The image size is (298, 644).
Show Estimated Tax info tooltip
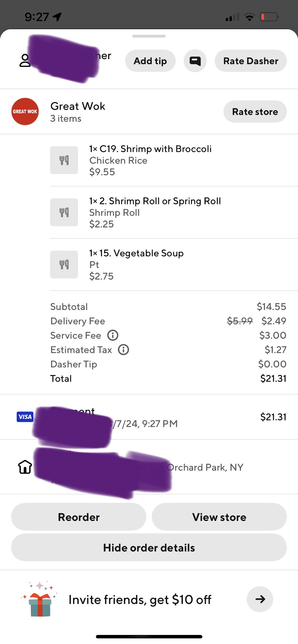(x=123, y=350)
